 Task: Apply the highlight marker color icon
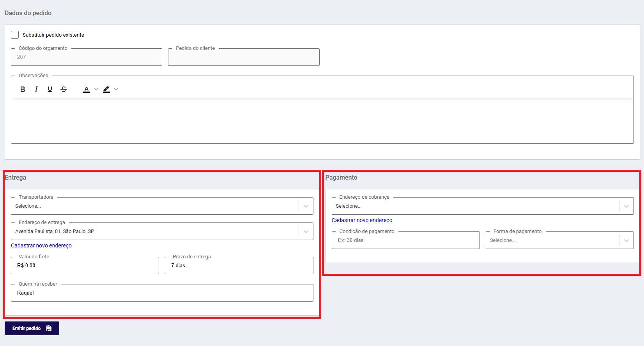point(106,89)
